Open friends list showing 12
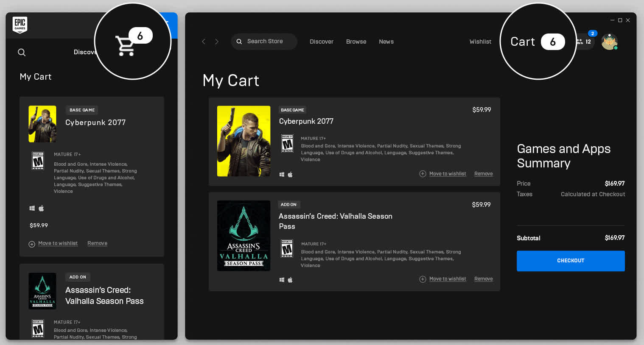Screen dimensions: 644x345 coord(584,42)
